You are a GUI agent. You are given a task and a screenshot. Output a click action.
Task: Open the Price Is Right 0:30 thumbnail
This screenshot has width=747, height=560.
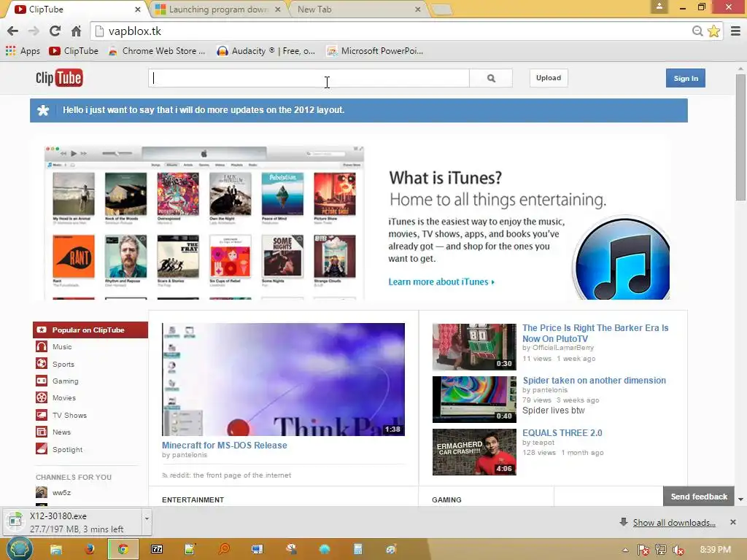click(474, 347)
